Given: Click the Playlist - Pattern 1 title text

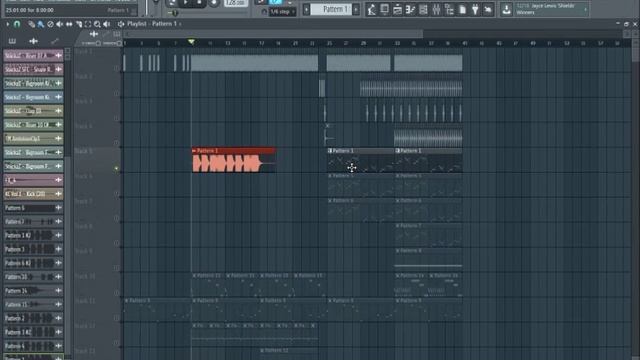Looking at the screenshot, I should coord(153,24).
